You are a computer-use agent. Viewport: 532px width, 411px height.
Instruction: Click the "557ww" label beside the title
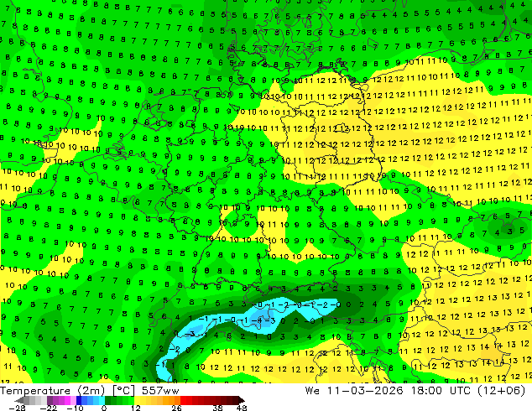tap(160, 391)
